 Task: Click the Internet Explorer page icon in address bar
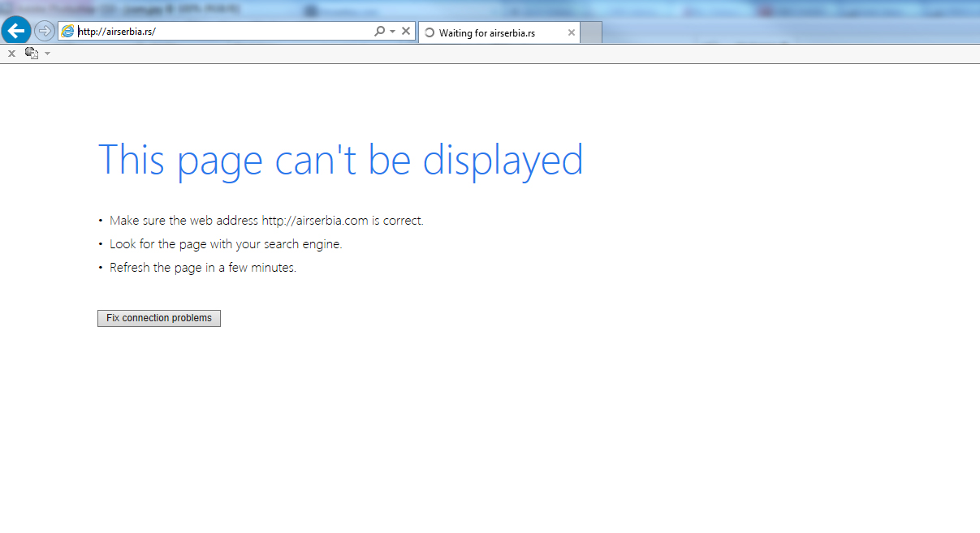click(x=67, y=32)
